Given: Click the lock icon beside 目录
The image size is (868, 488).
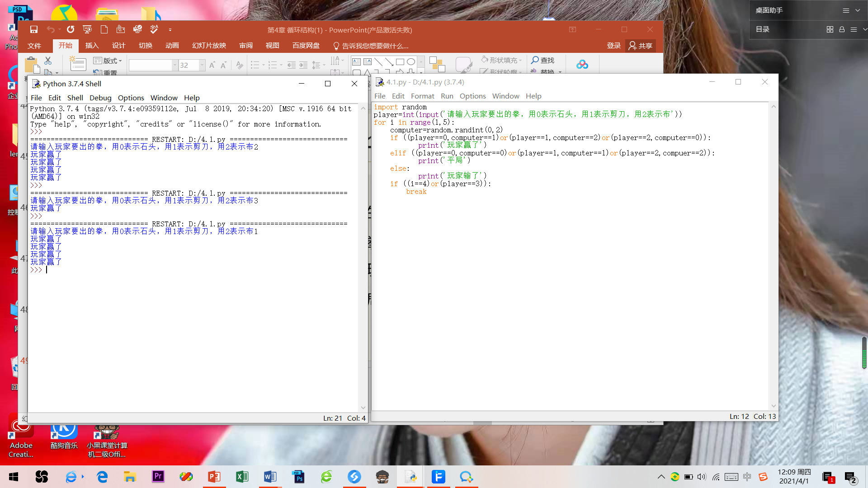Looking at the screenshot, I should pyautogui.click(x=842, y=29).
